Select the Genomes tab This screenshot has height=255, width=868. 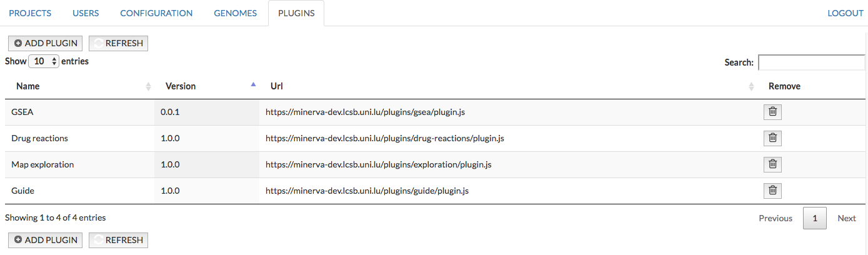pyautogui.click(x=235, y=13)
